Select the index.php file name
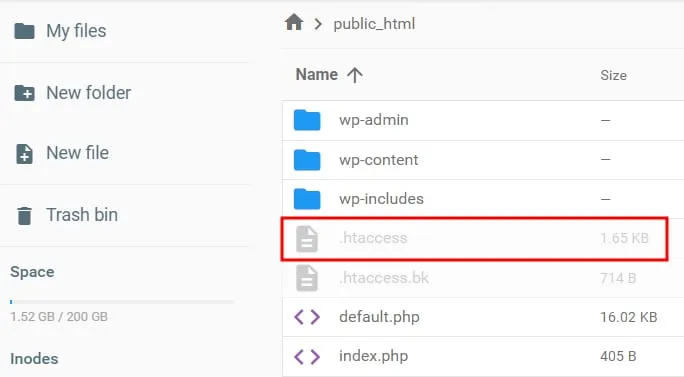The width and height of the screenshot is (684, 377). [373, 356]
